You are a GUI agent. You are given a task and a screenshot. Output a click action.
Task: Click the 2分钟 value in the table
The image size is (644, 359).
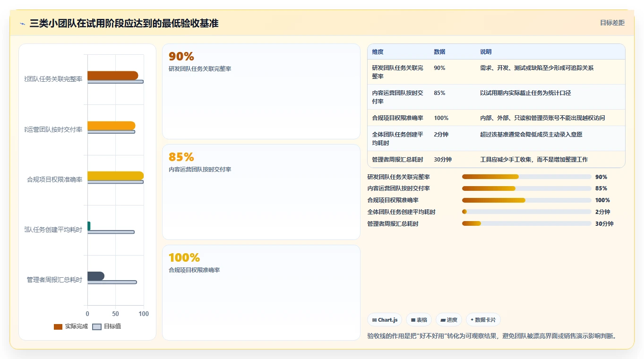441,135
